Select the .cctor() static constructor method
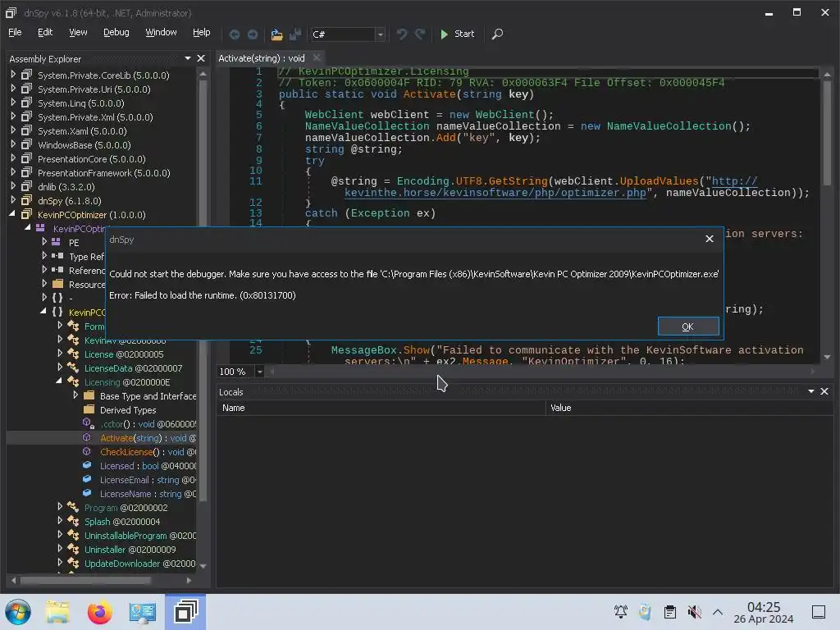Screen dimensions: 840x630 pos(148,424)
